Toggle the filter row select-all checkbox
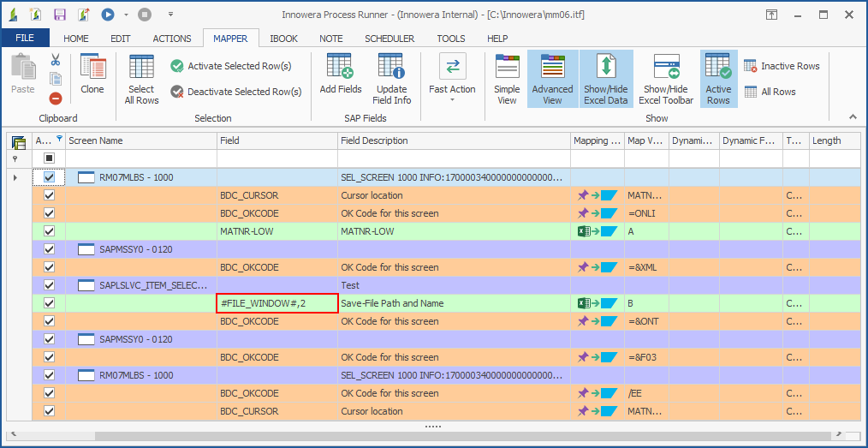Screen dimensions: 868x448 point(49,158)
